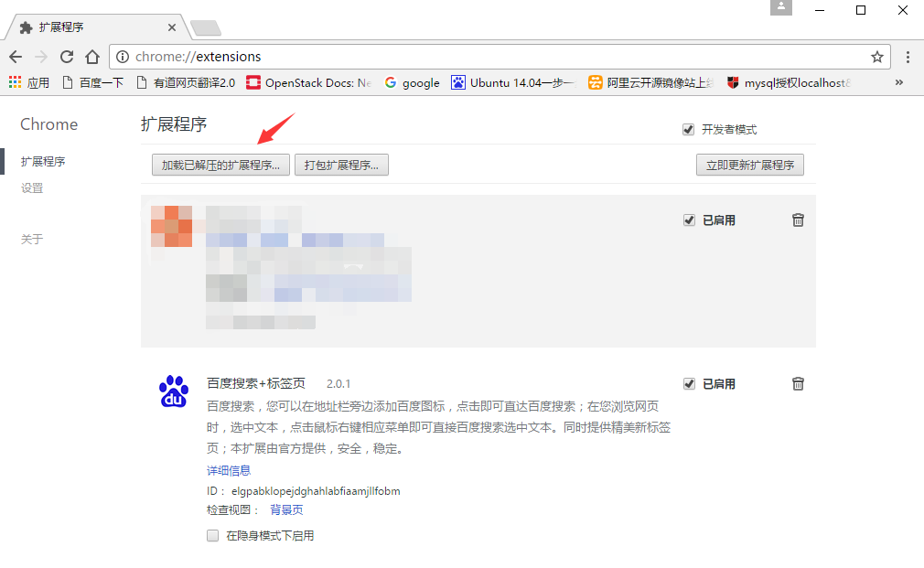Click the extension ID elgpabklopejdghahlabfiaamjllfobm

pyautogui.click(x=316, y=491)
